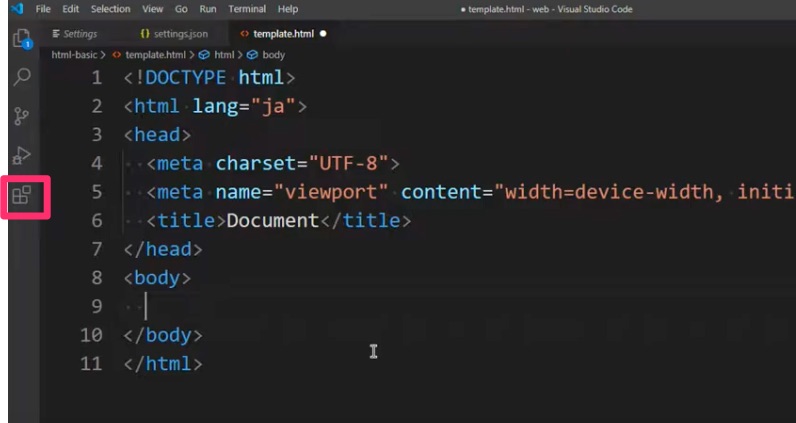
Task: Switch to the settings.json tab
Action: point(174,34)
